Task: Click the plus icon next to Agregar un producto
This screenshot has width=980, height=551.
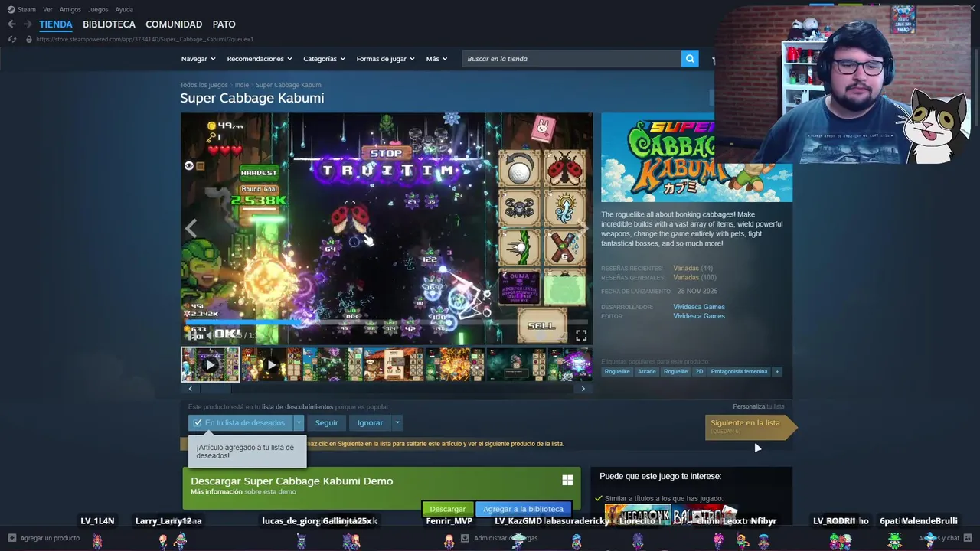Action: [11, 538]
